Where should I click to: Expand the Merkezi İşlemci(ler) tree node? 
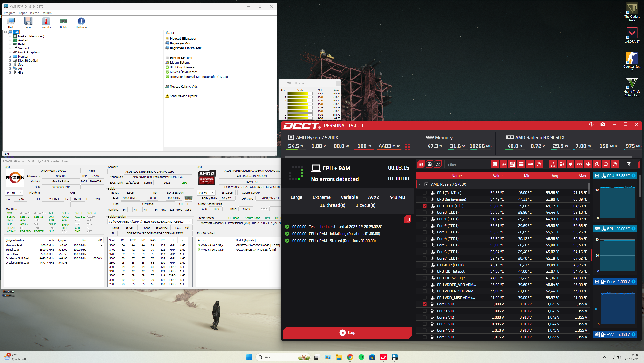[10, 36]
